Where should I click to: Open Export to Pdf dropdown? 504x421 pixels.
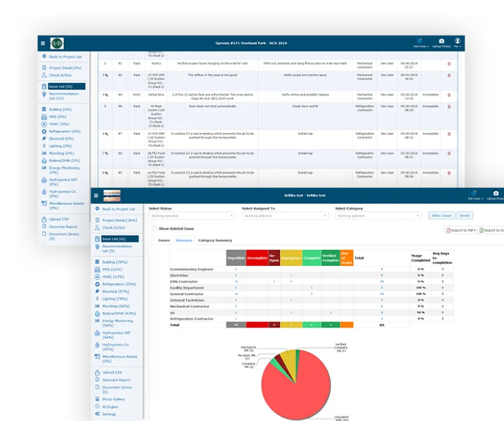click(461, 230)
